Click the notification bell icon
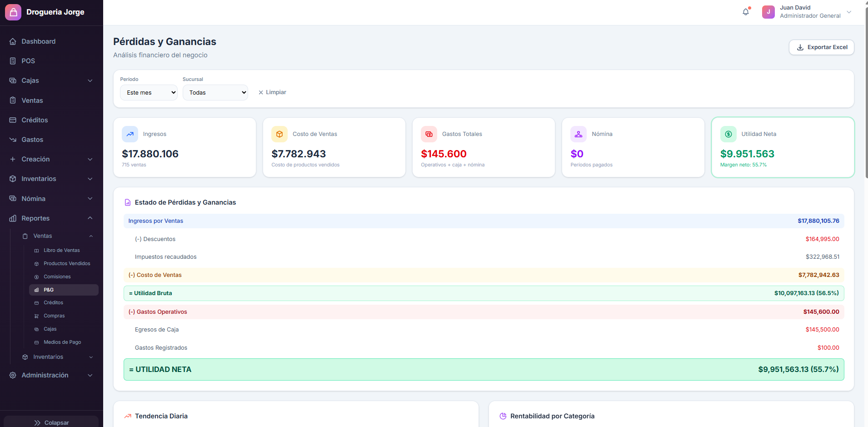 (x=746, y=11)
